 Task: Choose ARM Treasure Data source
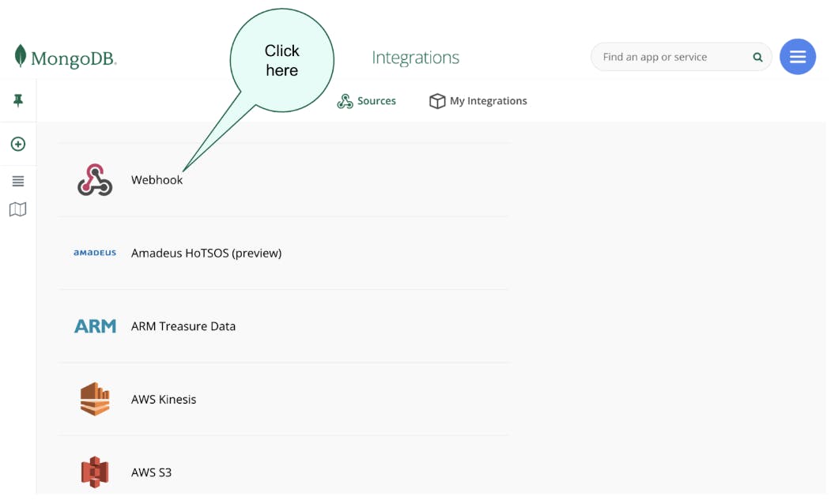click(183, 326)
